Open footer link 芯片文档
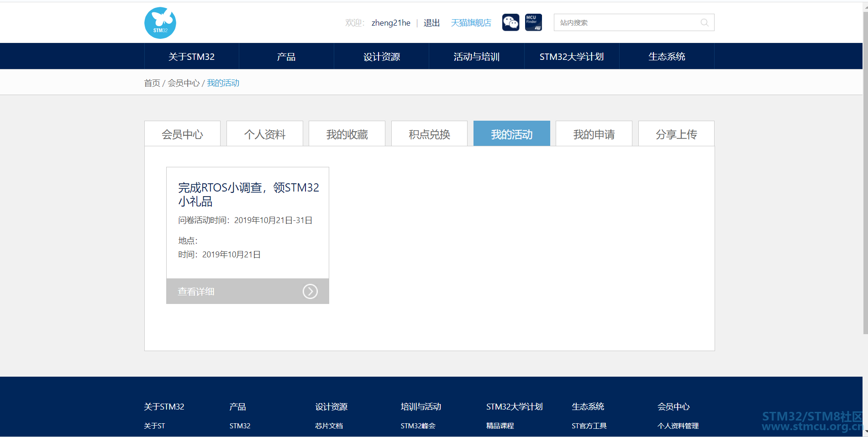 329,426
